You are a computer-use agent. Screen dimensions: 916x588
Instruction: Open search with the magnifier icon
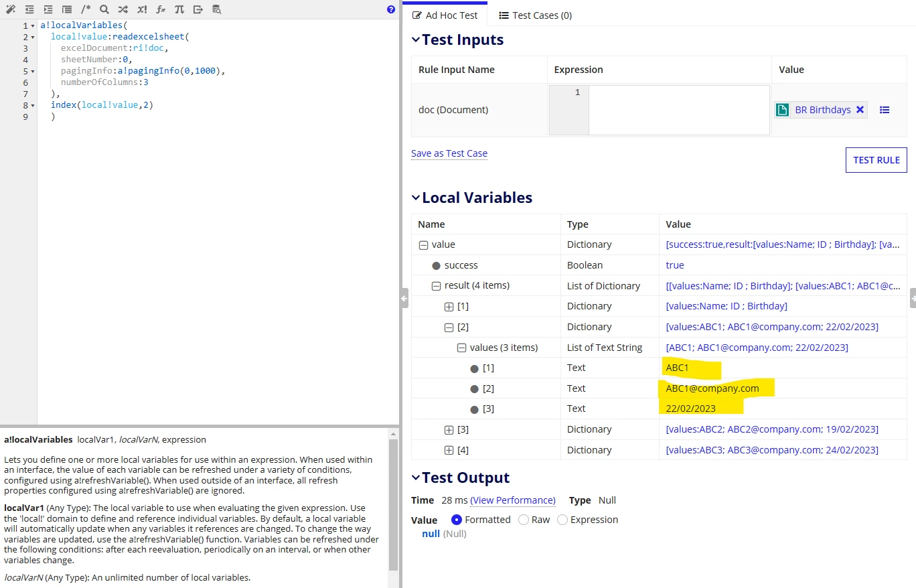click(x=104, y=9)
